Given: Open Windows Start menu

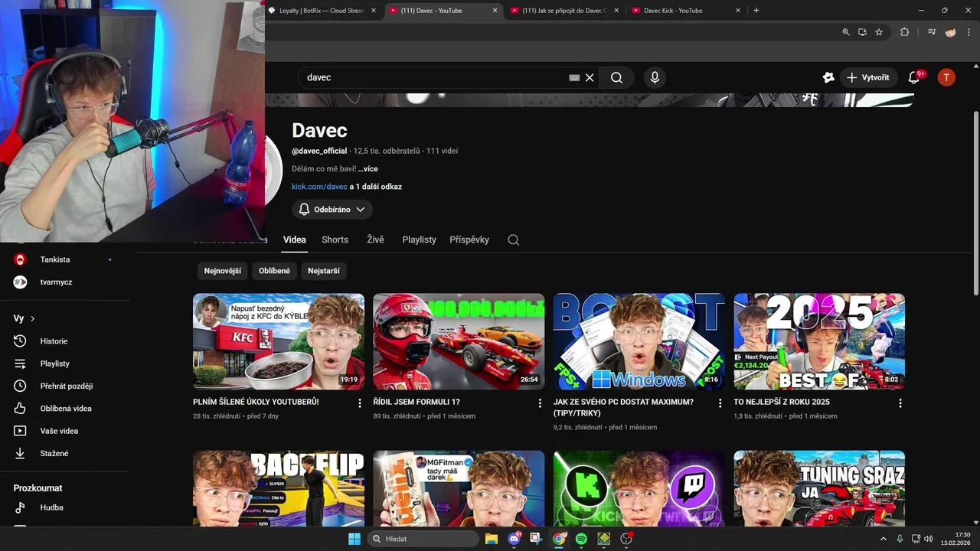Looking at the screenshot, I should pos(354,539).
